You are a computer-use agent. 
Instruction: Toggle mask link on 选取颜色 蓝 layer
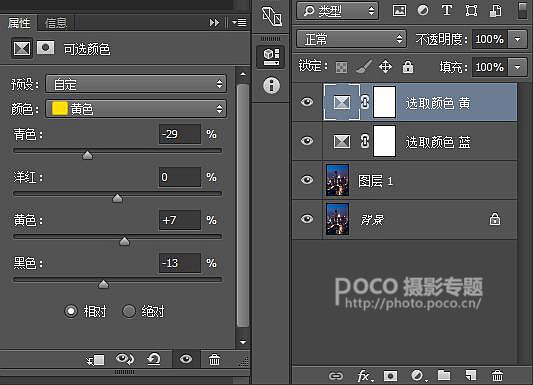click(x=365, y=141)
